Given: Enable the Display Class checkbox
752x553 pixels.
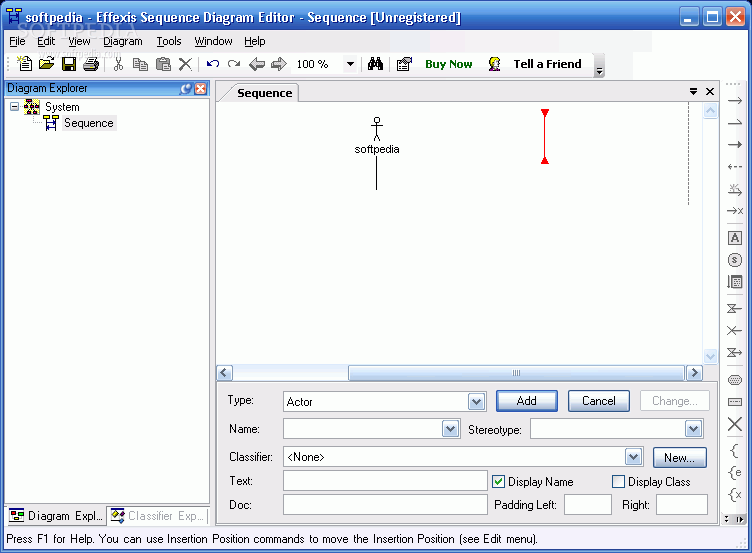Looking at the screenshot, I should coord(619,482).
